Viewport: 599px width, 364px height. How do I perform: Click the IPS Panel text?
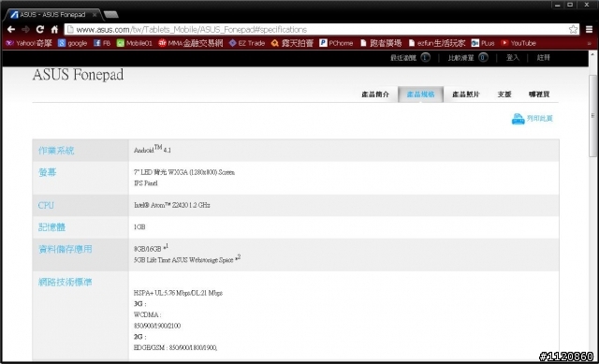146,183
